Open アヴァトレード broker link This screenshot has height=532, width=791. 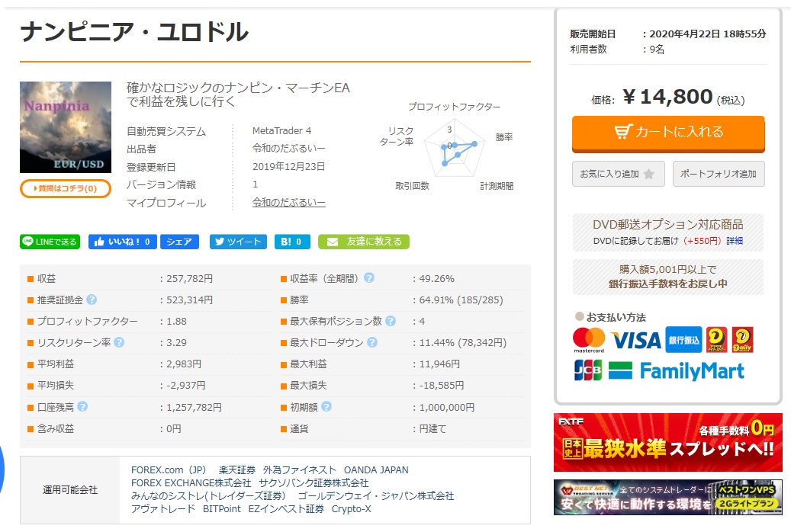163,509
